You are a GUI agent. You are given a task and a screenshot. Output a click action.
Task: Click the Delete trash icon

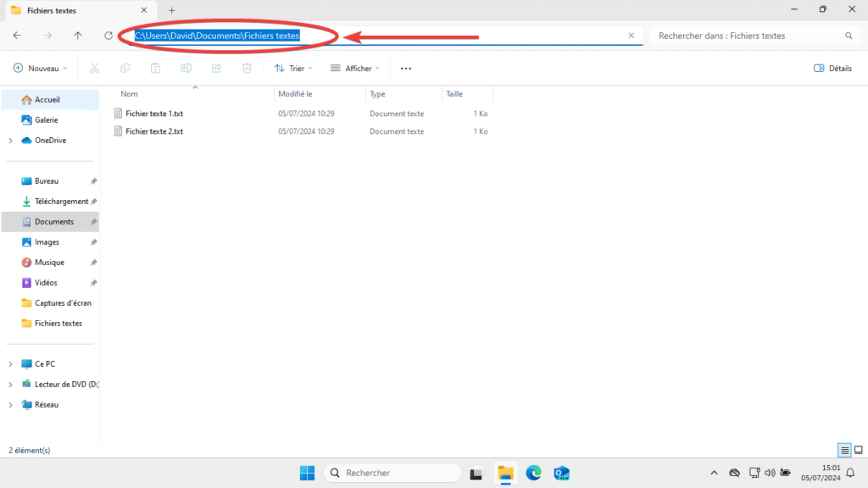point(247,68)
